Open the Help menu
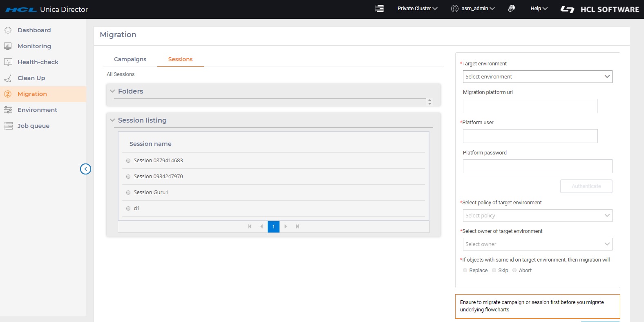The width and height of the screenshot is (644, 322). [x=539, y=9]
